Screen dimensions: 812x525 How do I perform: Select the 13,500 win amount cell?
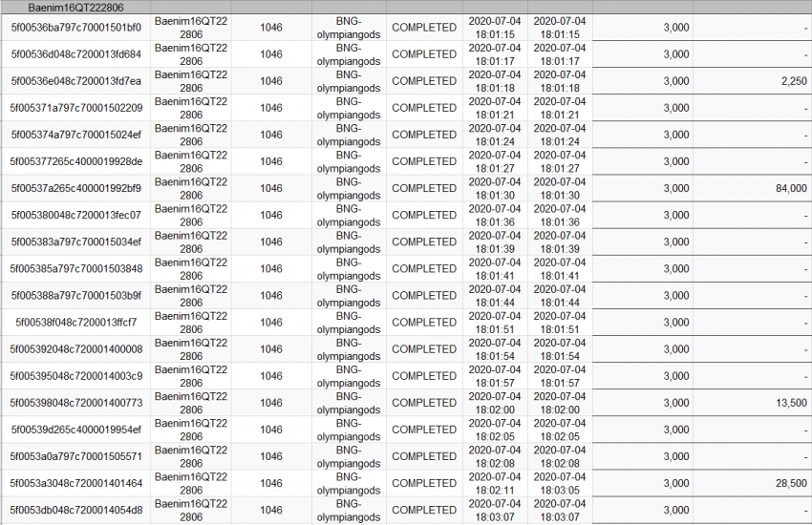click(x=753, y=403)
